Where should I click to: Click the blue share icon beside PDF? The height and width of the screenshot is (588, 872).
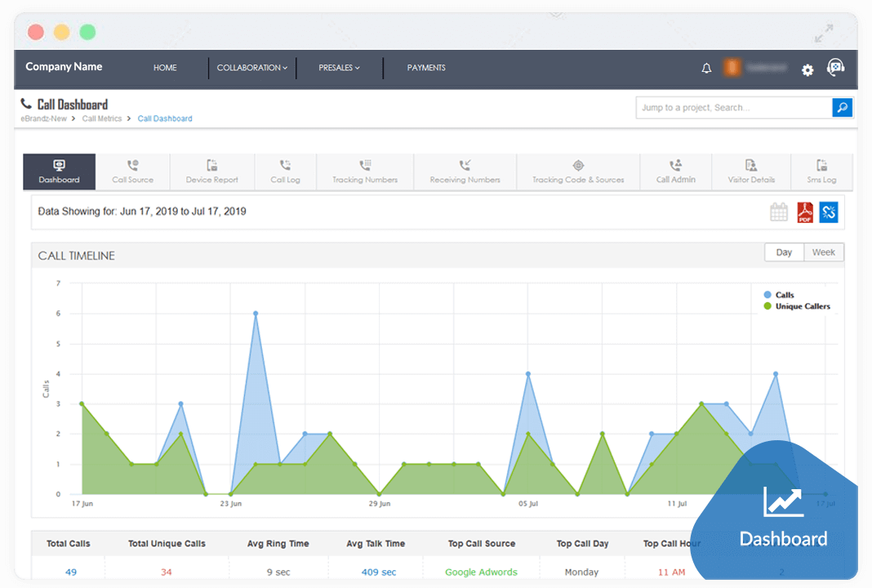[829, 212]
